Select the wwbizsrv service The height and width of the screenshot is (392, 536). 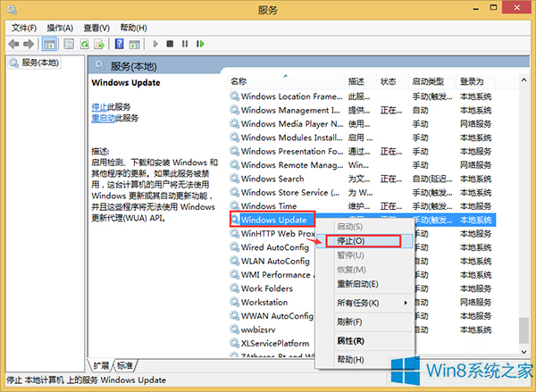(x=258, y=329)
